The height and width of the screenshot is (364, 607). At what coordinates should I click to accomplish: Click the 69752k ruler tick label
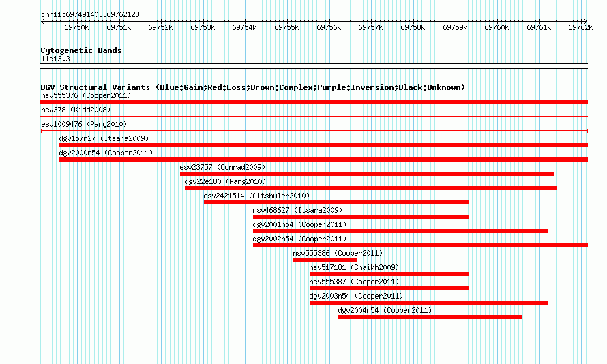click(x=161, y=27)
